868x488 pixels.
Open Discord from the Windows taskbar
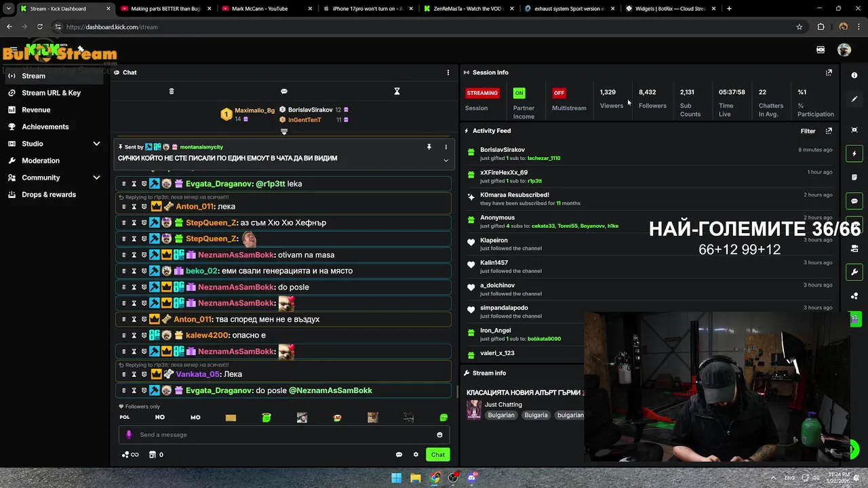[472, 478]
